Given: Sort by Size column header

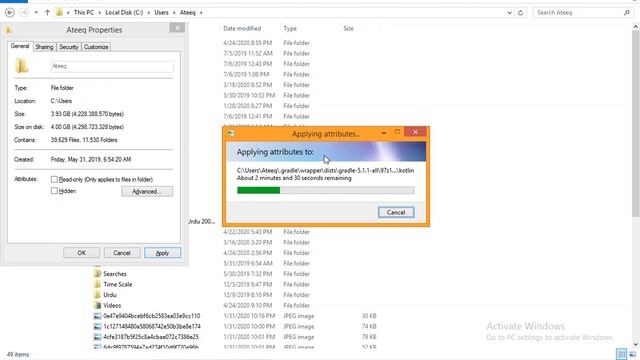Looking at the screenshot, I should point(348,29).
